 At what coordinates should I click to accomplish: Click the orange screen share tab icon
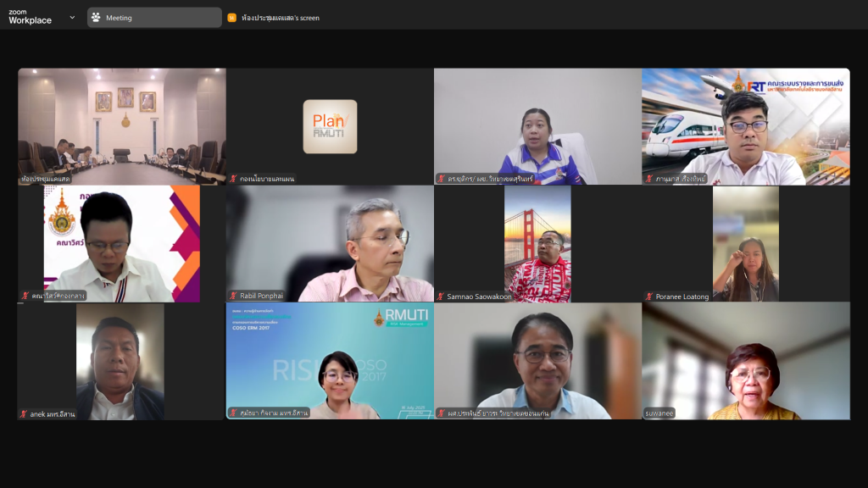[x=231, y=18]
